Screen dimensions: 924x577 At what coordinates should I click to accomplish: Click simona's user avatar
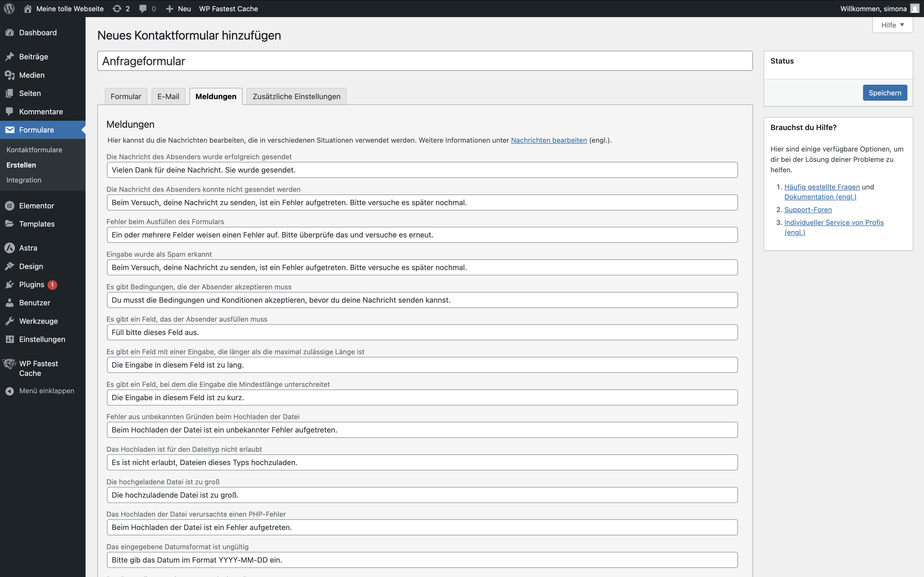(914, 8)
